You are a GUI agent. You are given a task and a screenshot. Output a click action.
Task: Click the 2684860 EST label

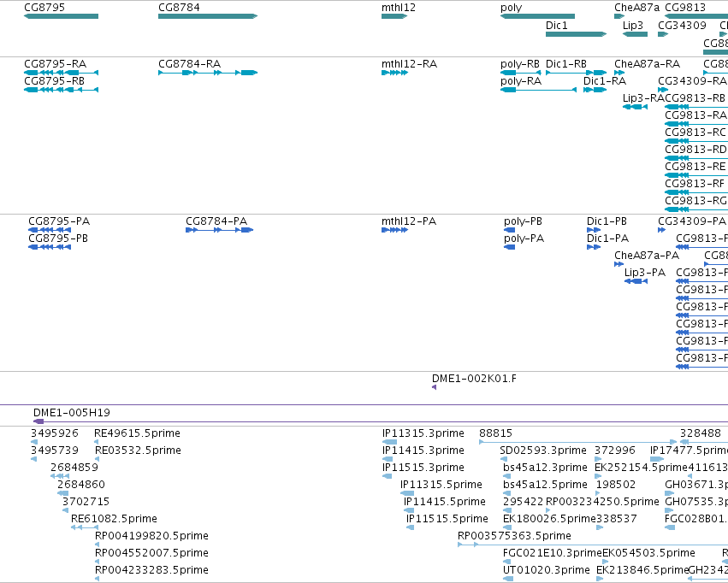[80, 485]
